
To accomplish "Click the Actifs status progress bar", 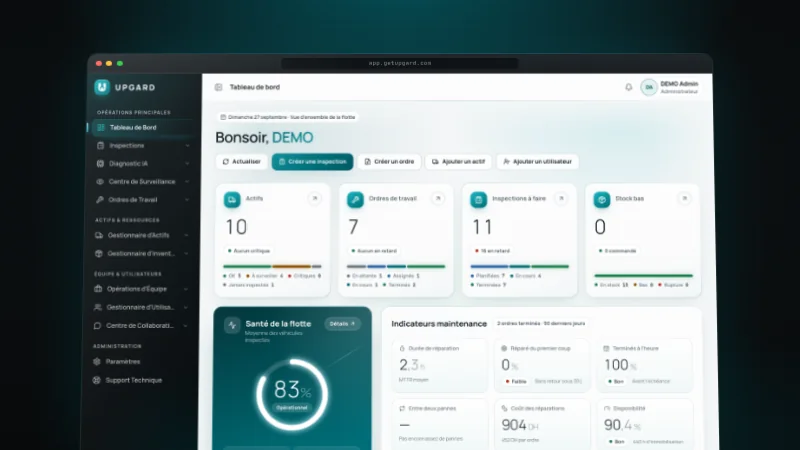I will coord(272,266).
